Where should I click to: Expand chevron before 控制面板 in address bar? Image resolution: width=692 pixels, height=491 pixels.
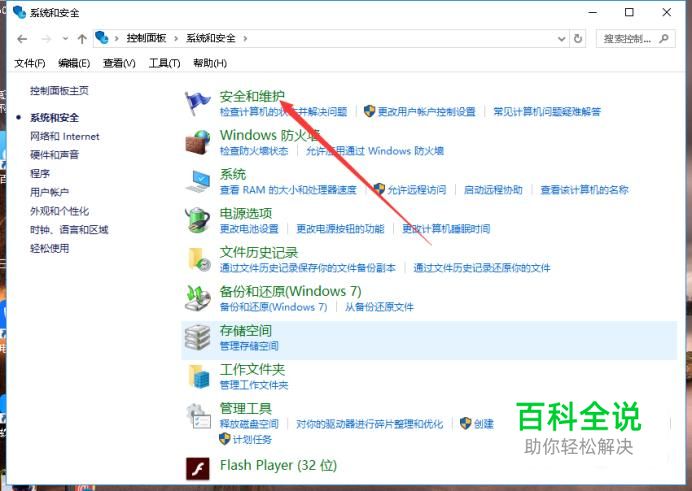pyautogui.click(x=117, y=38)
